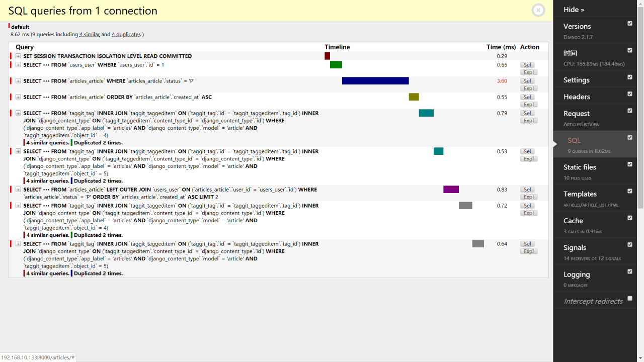The height and width of the screenshot is (362, 644).
Task: Click Sel for the users_user query
Action: 527,65
